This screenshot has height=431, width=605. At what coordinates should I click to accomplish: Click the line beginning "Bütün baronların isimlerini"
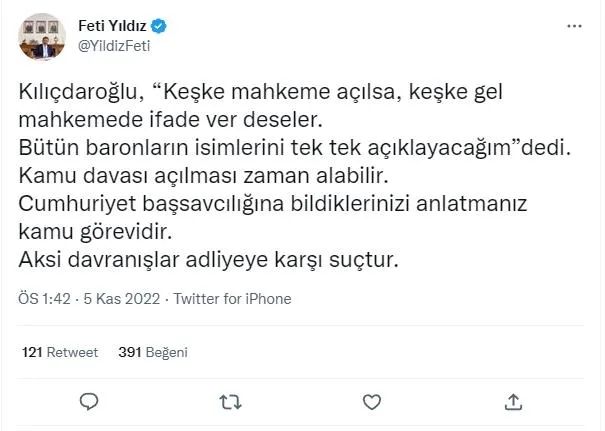click(293, 148)
